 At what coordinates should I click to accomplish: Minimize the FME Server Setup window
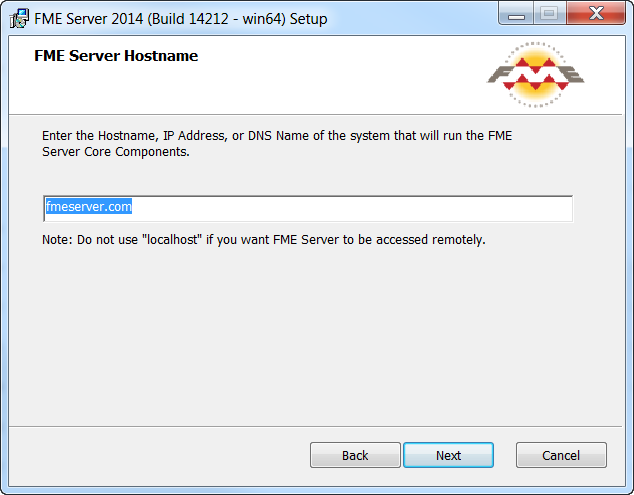516,14
